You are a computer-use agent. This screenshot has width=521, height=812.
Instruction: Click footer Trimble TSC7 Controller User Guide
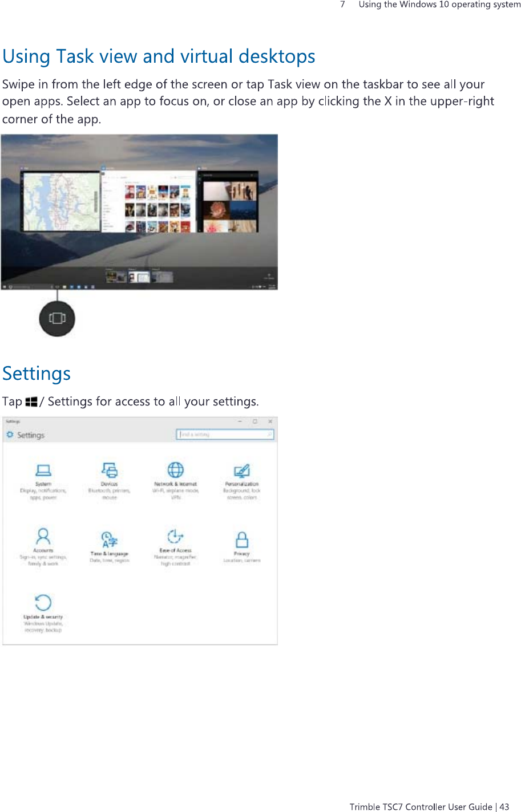(x=421, y=806)
